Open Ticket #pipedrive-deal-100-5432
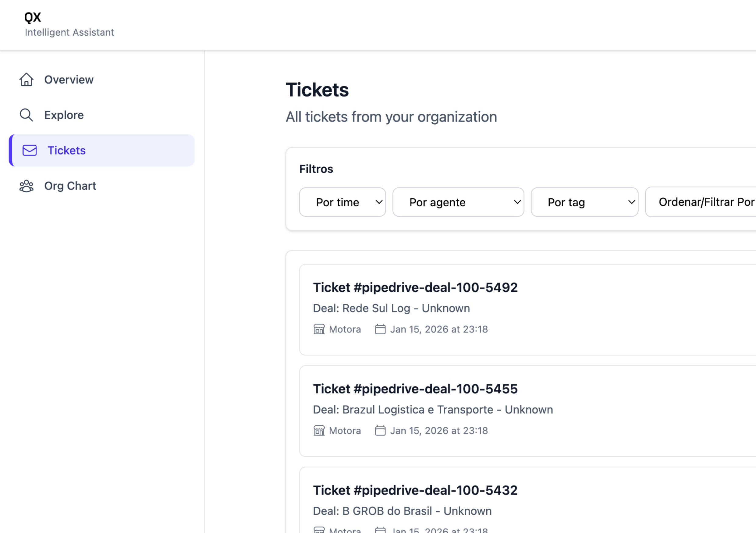Screen dimensions: 756x533 pos(415,491)
